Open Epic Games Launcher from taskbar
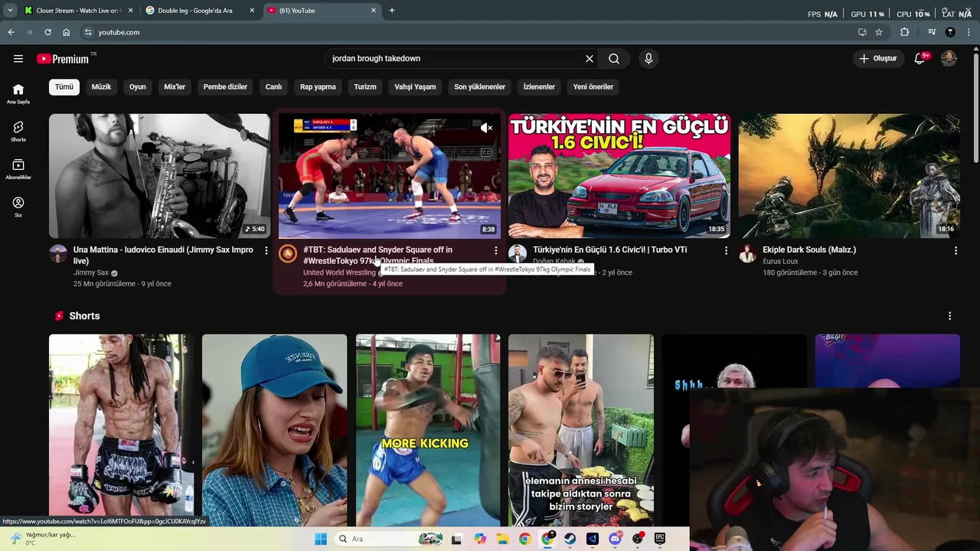Viewport: 980px width, 551px height. point(659,539)
